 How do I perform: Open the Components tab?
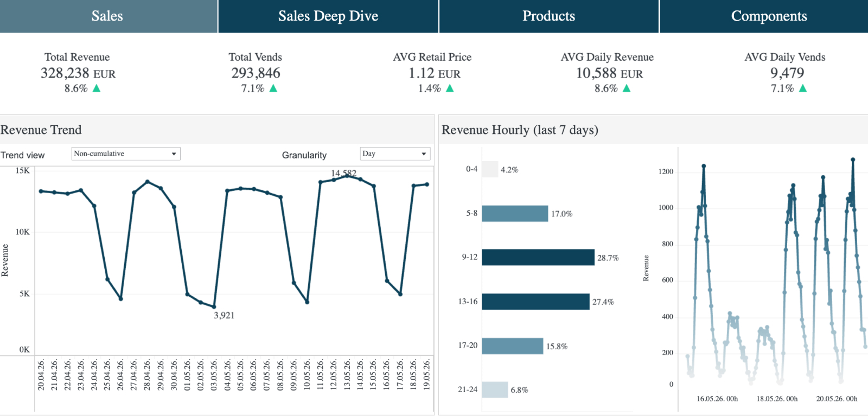pyautogui.click(x=764, y=16)
